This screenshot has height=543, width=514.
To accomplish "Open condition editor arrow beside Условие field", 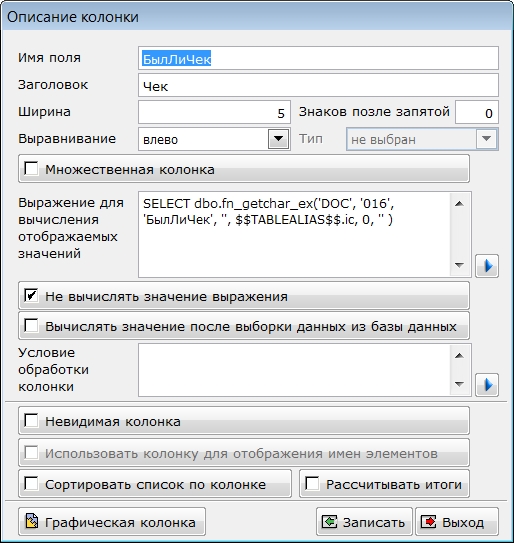I will tap(487, 384).
